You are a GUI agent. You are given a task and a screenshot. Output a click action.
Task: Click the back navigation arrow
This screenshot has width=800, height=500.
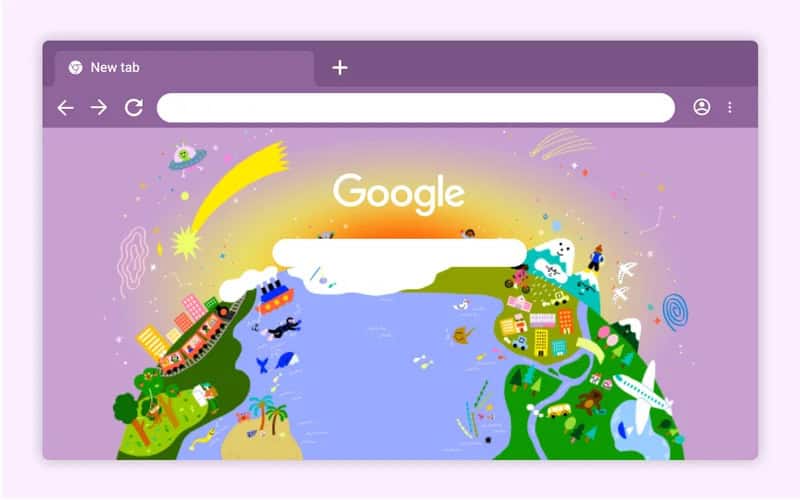[65, 108]
